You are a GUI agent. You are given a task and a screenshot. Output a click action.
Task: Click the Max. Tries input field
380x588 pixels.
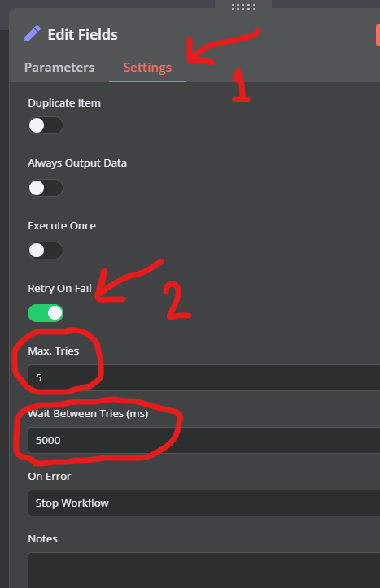pyautogui.click(x=204, y=377)
